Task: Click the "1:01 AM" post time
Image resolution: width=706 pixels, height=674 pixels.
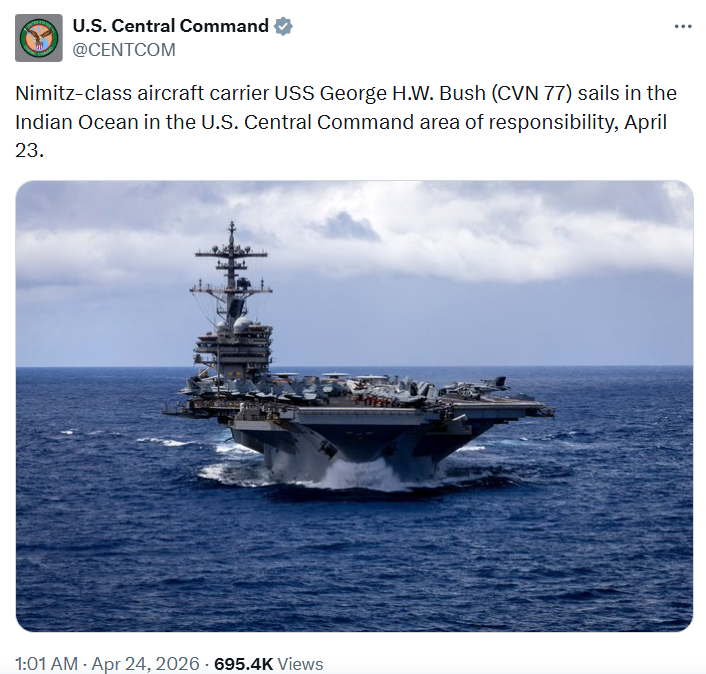Action: 47,663
